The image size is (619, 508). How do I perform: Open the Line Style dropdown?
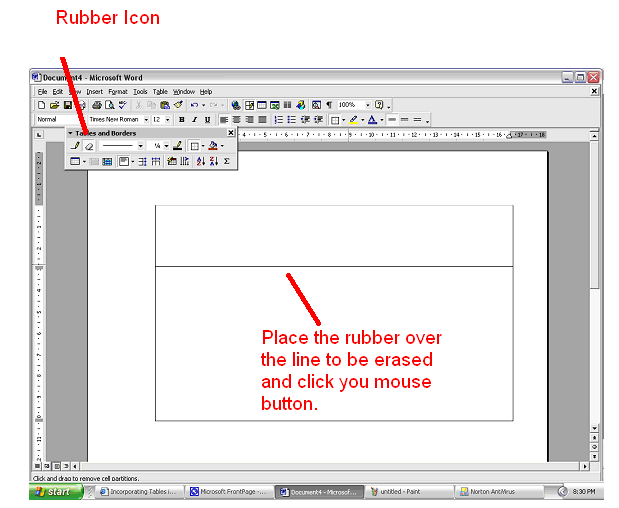coord(141,146)
